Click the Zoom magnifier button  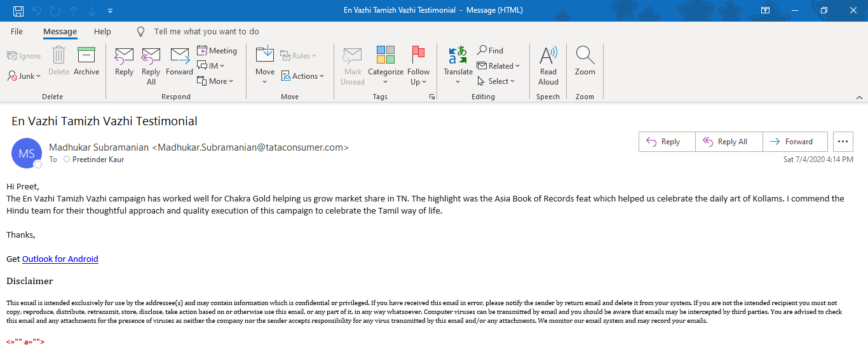pyautogui.click(x=585, y=61)
